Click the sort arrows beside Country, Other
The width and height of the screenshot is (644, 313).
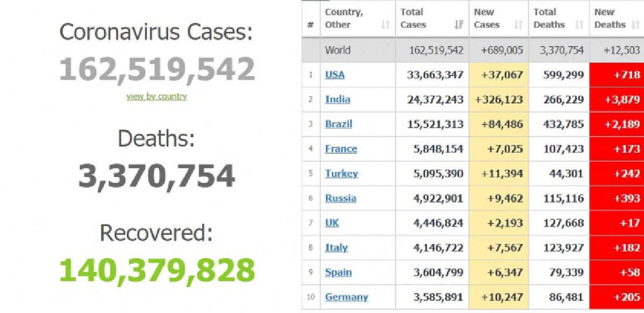pyautogui.click(x=385, y=25)
